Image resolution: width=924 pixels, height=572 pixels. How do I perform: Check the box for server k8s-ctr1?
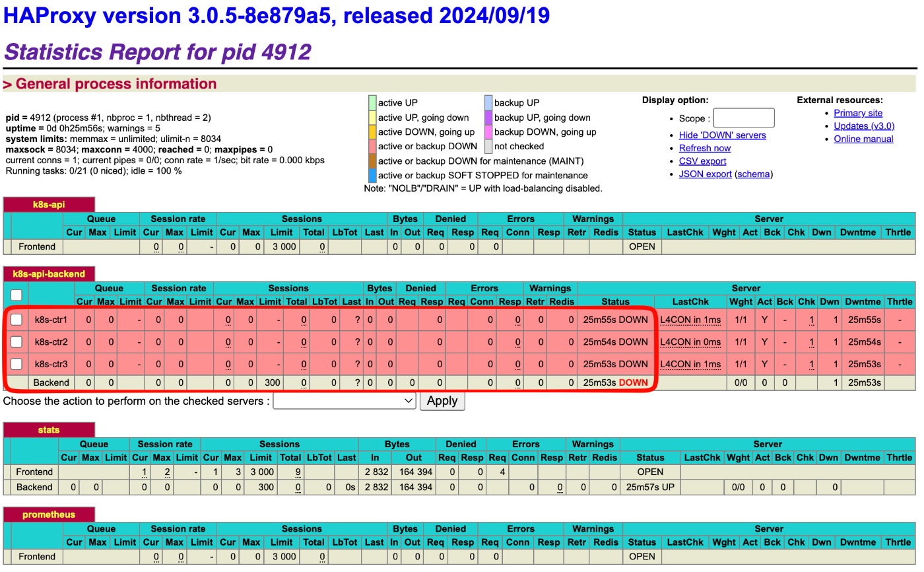click(16, 320)
